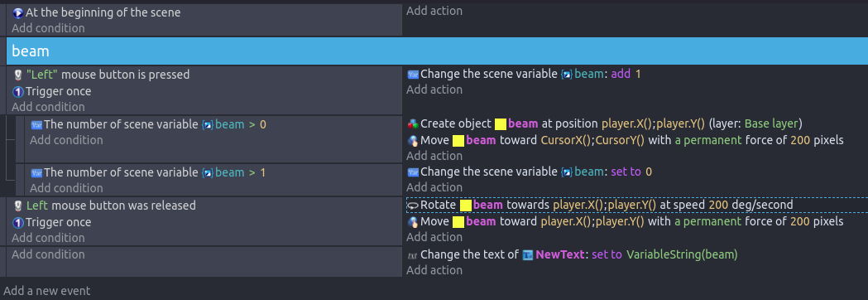
Task: Click Add a new event link
Action: pos(46,291)
